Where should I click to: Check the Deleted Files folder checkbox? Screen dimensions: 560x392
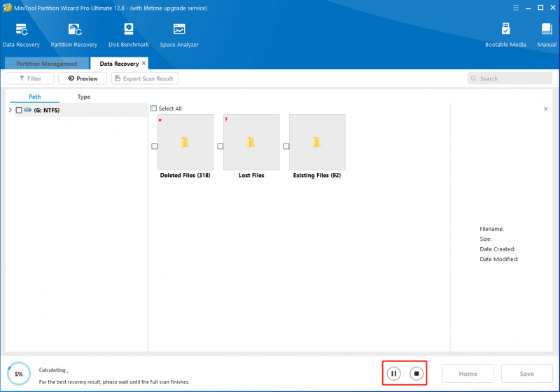154,146
